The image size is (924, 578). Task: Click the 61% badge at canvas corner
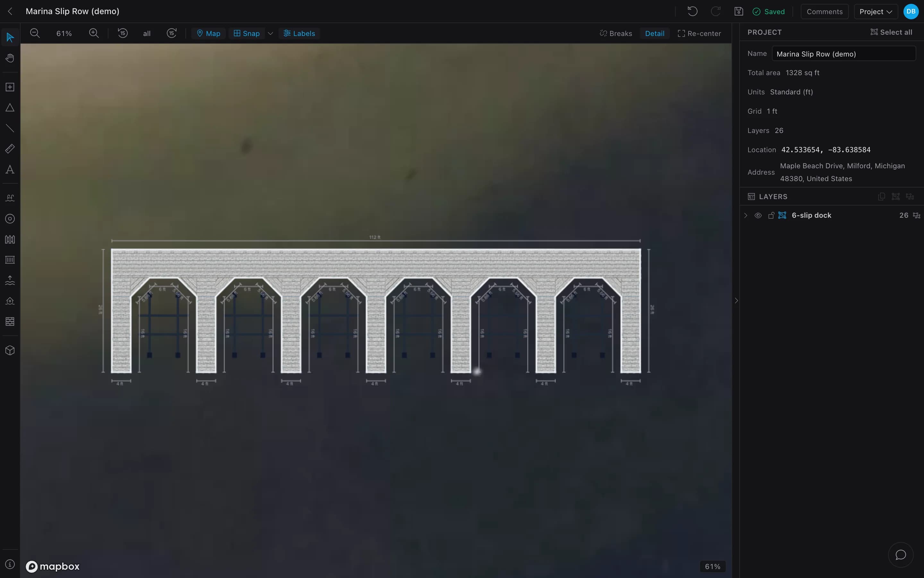713,566
